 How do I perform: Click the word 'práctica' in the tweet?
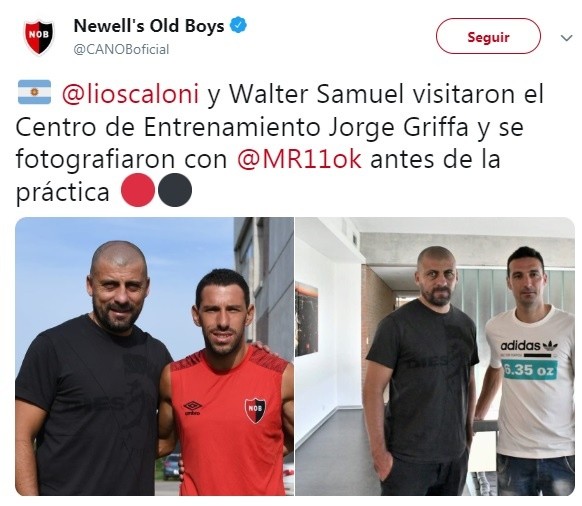click(62, 193)
